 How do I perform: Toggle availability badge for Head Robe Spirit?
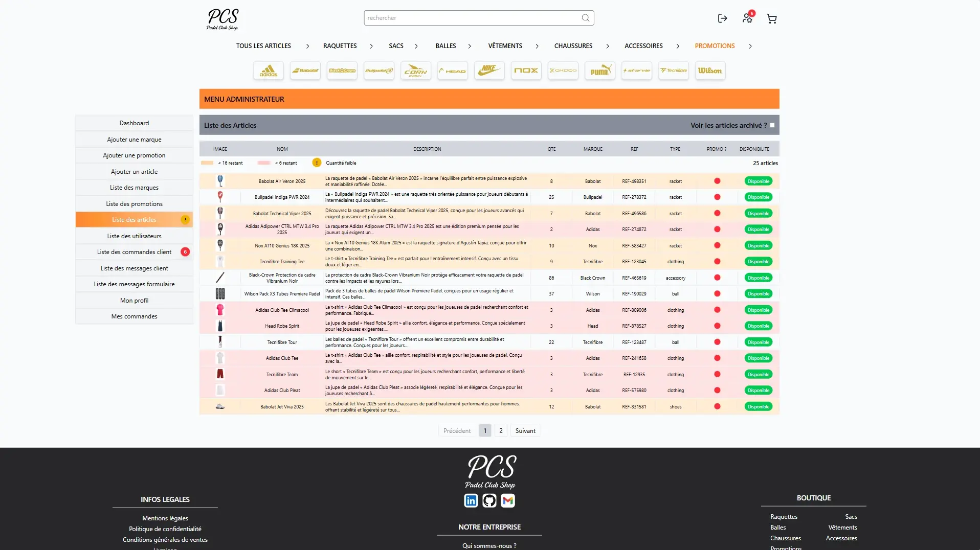pos(759,326)
